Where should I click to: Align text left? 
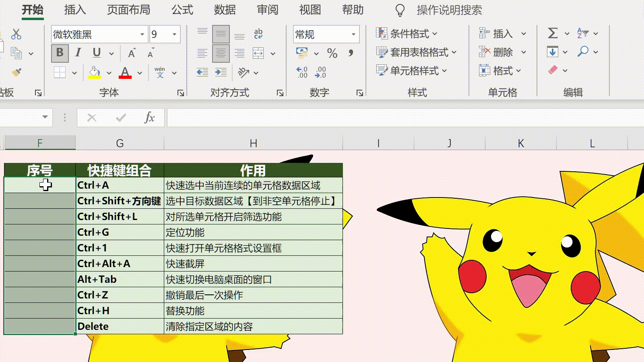[x=202, y=53]
